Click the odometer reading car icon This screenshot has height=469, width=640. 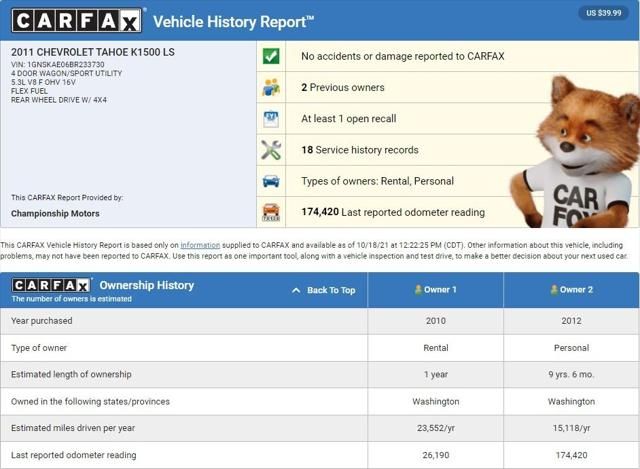point(271,212)
